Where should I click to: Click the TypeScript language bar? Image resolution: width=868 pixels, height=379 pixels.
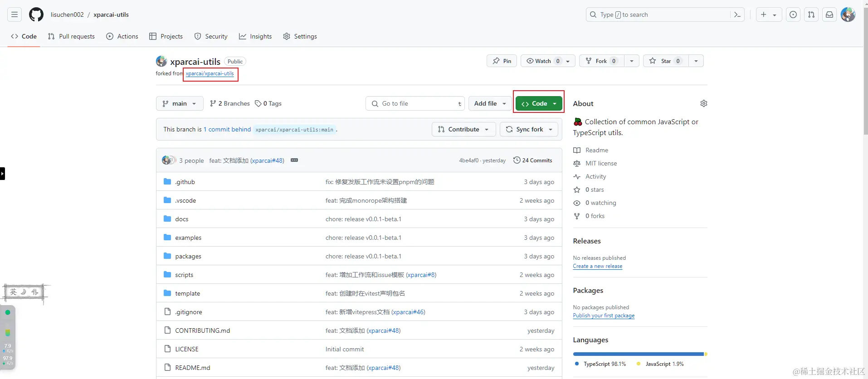click(638, 354)
